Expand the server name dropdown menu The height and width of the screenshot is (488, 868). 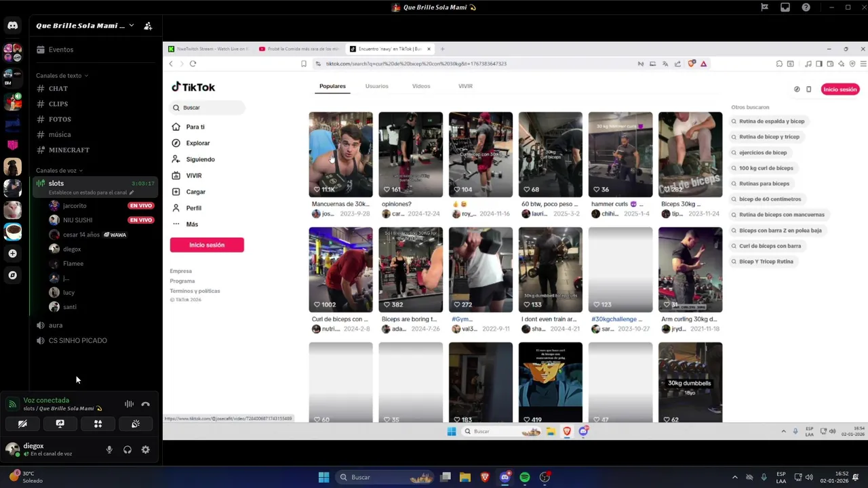[x=132, y=26]
